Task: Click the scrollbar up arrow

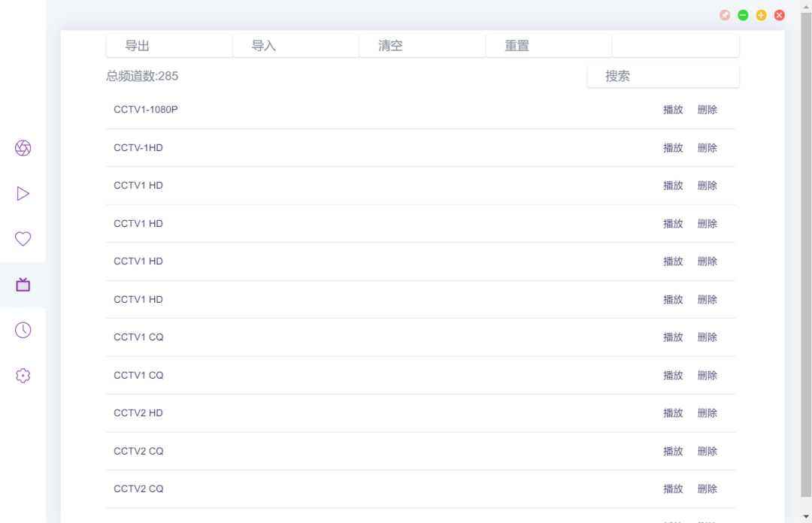Action: pos(806,6)
